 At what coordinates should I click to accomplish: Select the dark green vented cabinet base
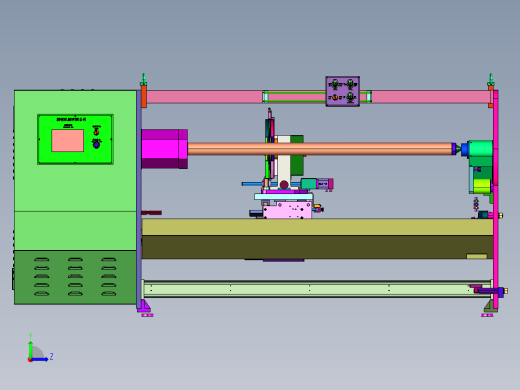(x=75, y=277)
